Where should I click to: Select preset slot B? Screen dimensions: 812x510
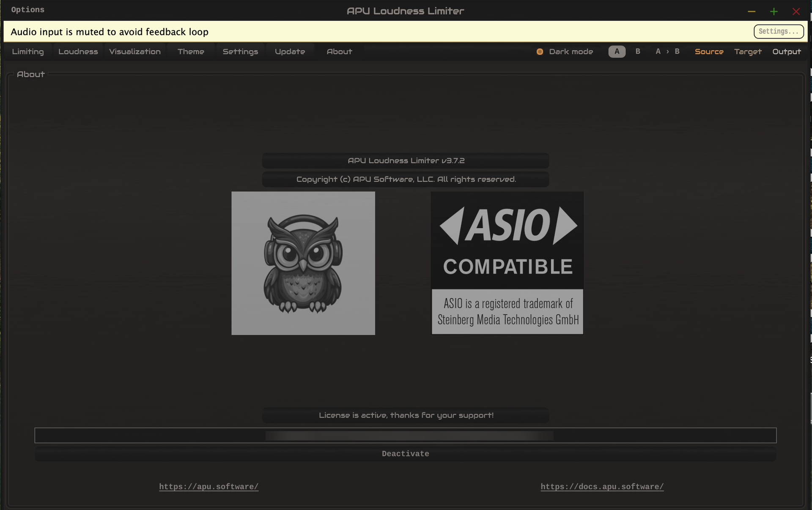coord(638,52)
